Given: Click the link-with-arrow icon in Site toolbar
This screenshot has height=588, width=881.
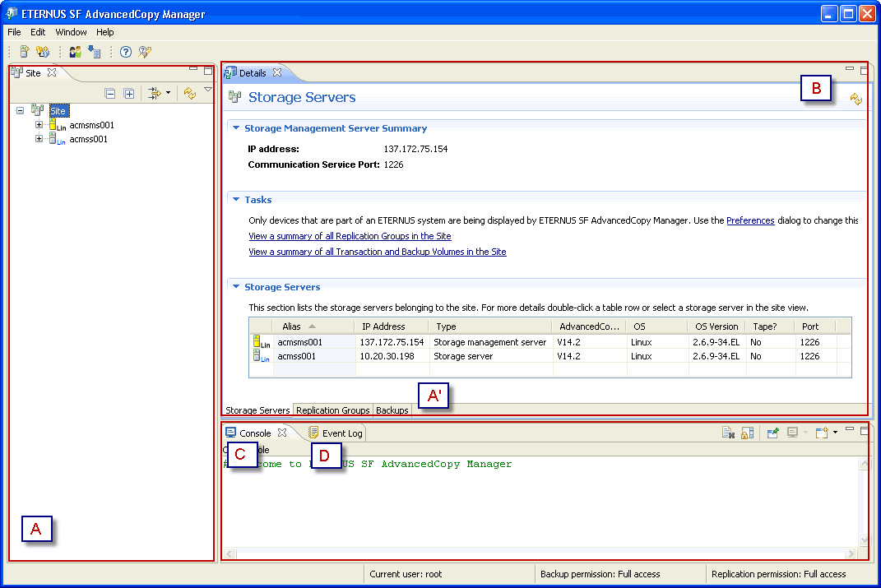Looking at the screenshot, I should pos(154,93).
